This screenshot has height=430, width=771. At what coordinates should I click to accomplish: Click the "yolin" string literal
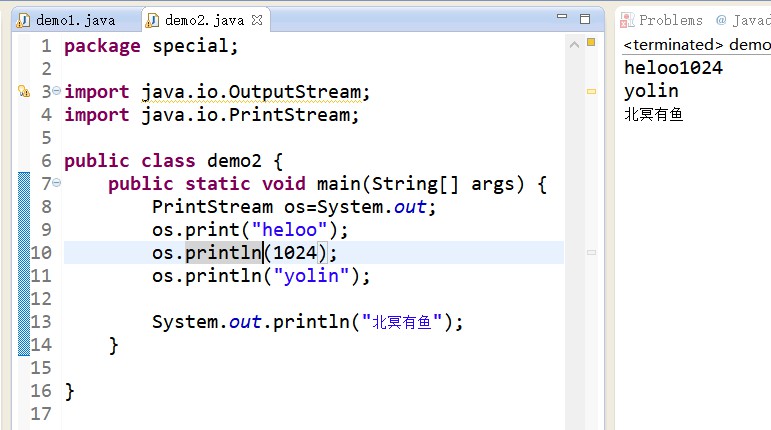[311, 276]
